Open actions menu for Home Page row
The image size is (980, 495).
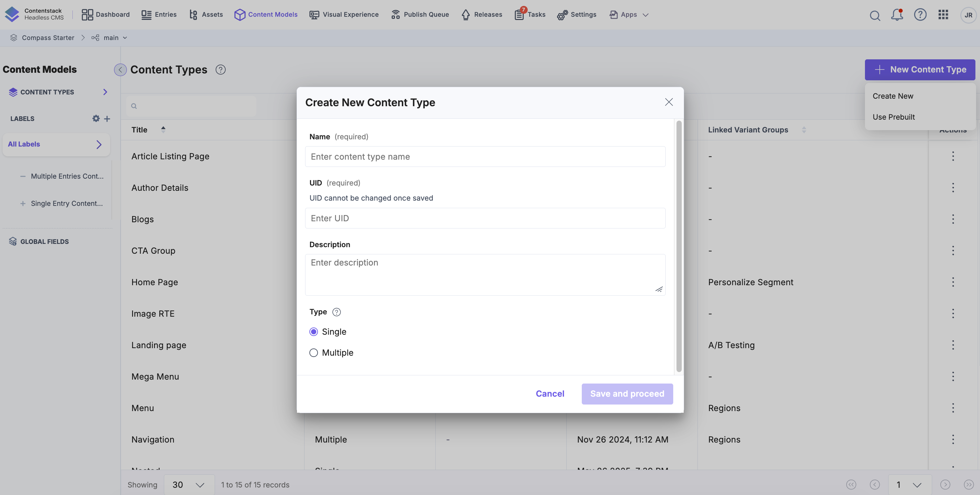point(952,282)
